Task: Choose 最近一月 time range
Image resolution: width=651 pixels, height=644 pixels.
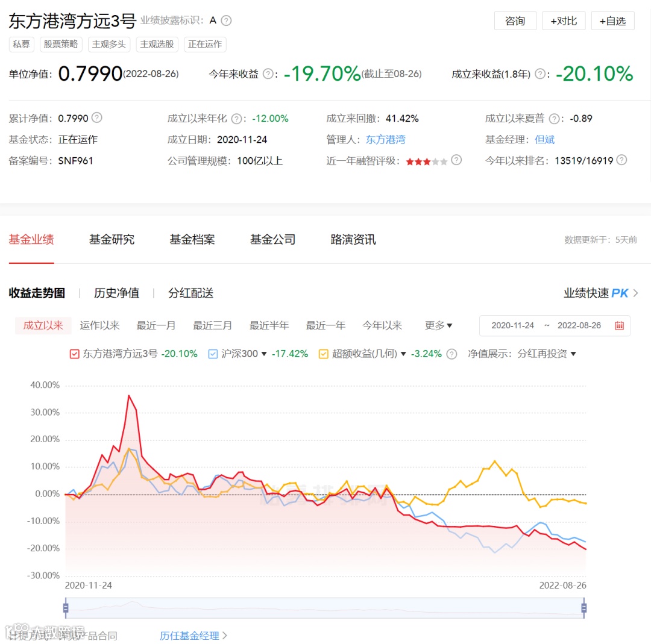Action: pos(156,325)
